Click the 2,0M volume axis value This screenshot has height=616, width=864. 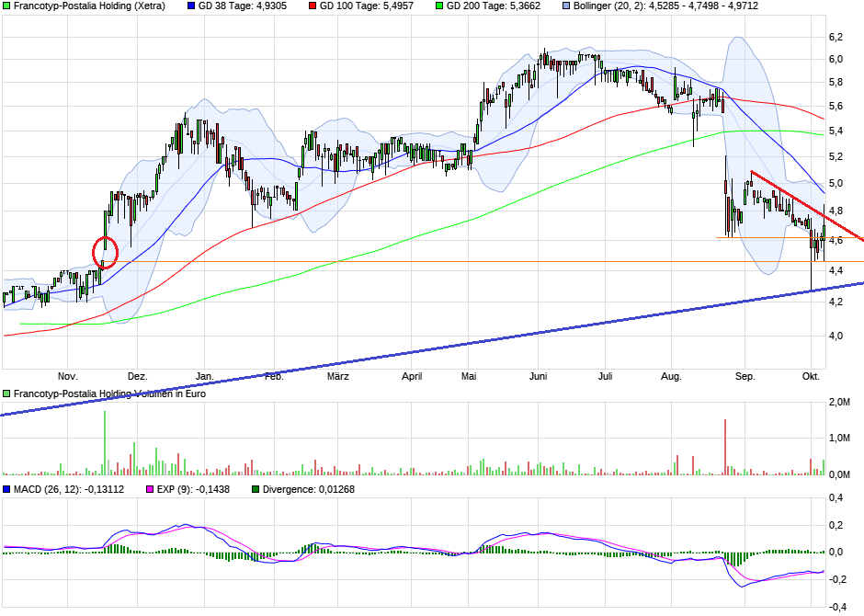pyautogui.click(x=839, y=402)
